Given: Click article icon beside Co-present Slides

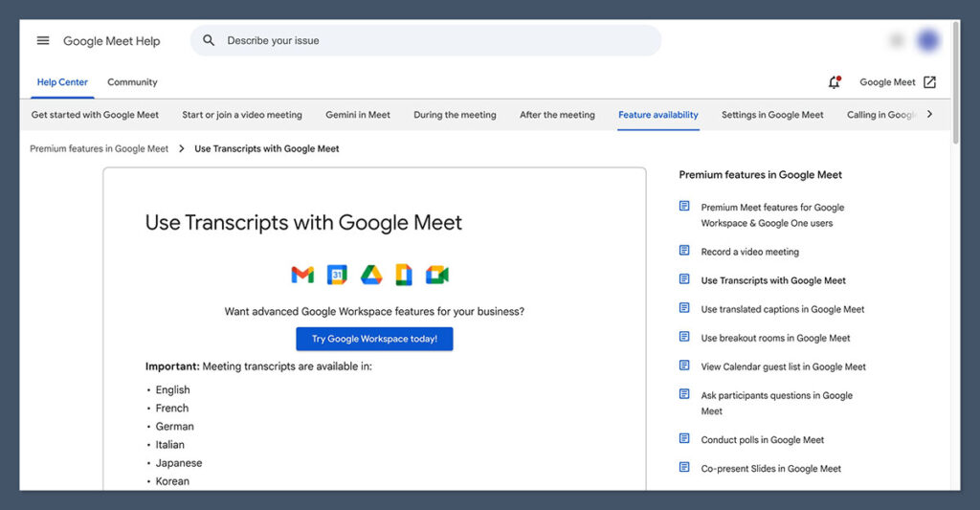Looking at the screenshot, I should point(684,468).
